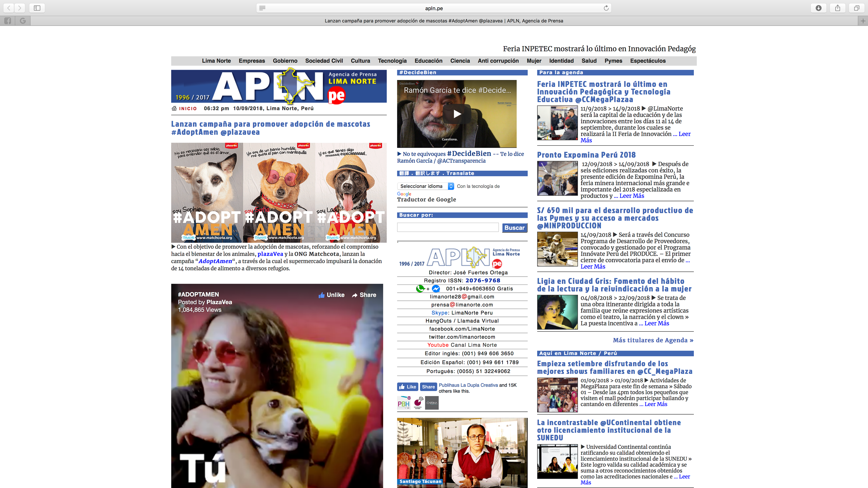This screenshot has height=488, width=868.
Task: Open the UContinental SUNEDU headline
Action: [x=609, y=430]
